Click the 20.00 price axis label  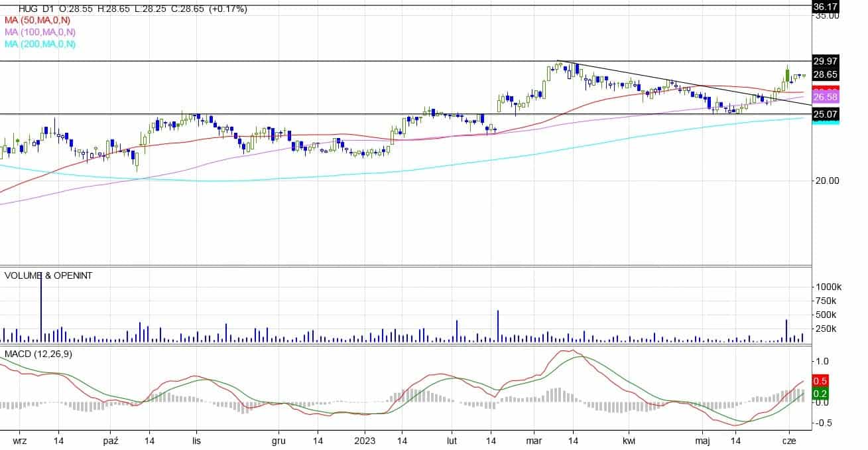[x=827, y=181]
